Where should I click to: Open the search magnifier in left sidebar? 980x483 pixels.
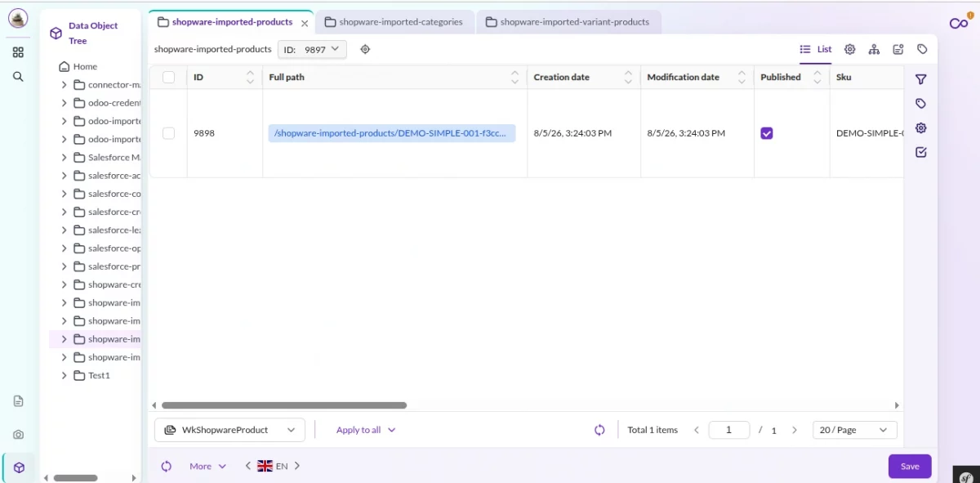(18, 77)
